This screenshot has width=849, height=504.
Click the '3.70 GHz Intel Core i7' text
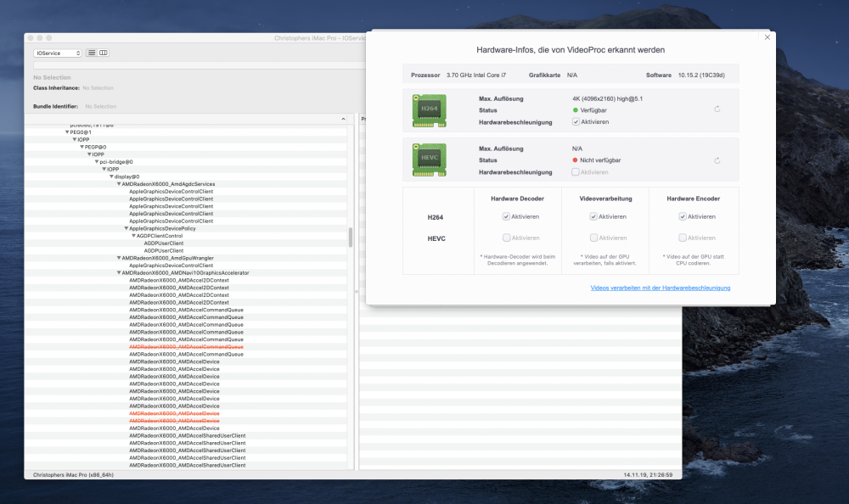476,76
